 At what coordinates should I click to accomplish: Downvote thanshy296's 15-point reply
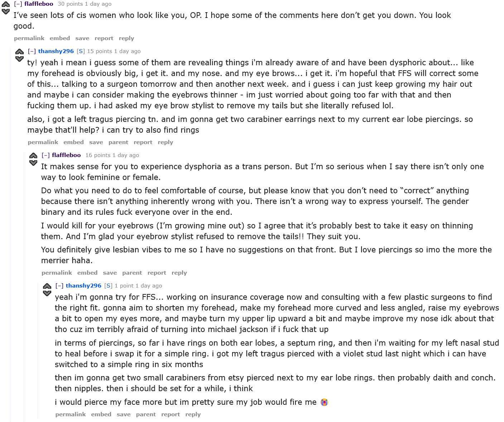(x=19, y=59)
